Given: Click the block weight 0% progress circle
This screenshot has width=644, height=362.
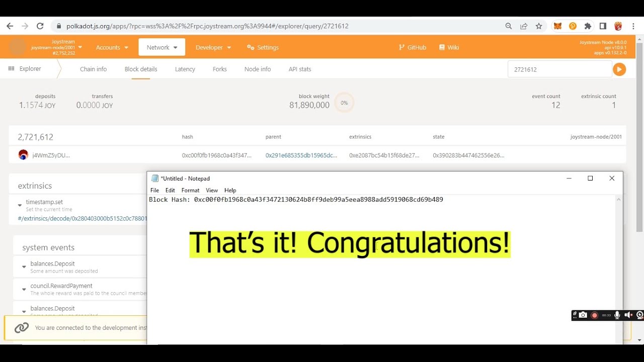Looking at the screenshot, I should tap(344, 103).
